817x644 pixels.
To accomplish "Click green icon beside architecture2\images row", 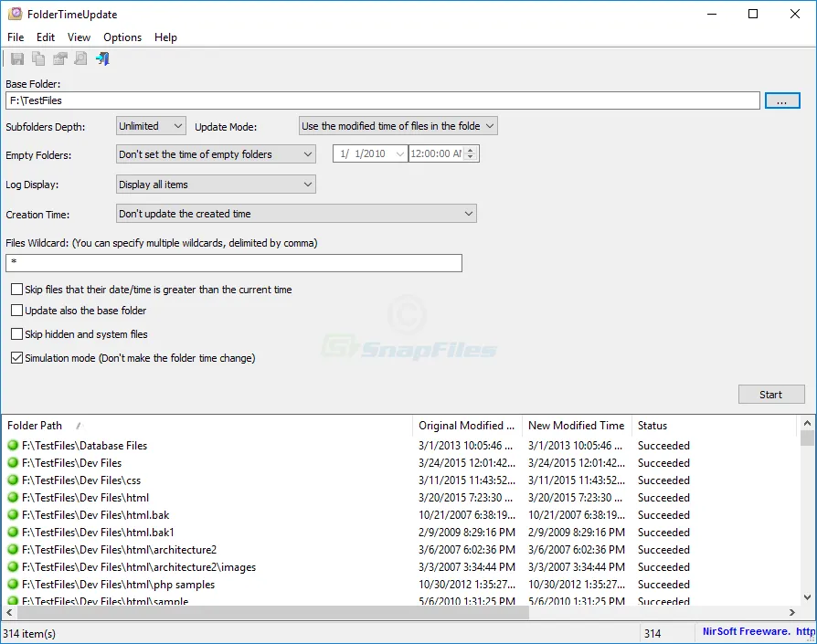I will pyautogui.click(x=13, y=566).
